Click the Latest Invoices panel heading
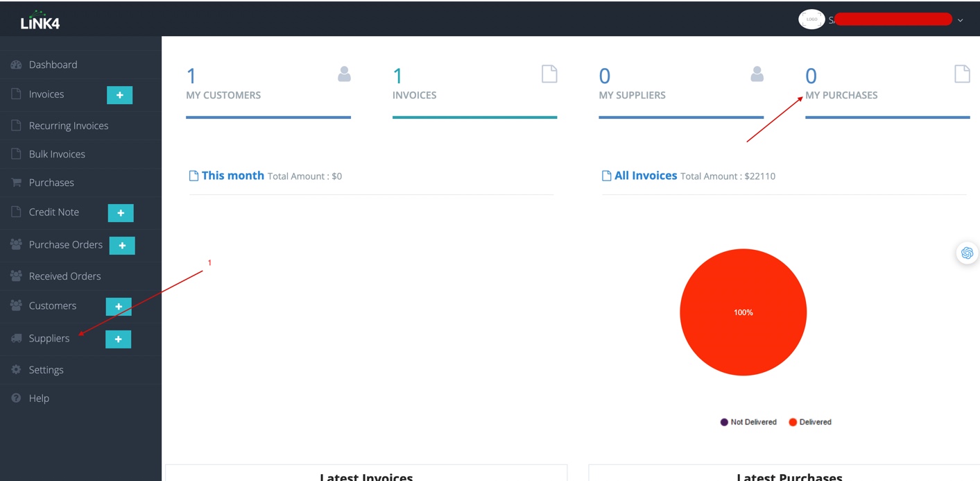Screen dimensions: 980x481 click(x=366, y=476)
